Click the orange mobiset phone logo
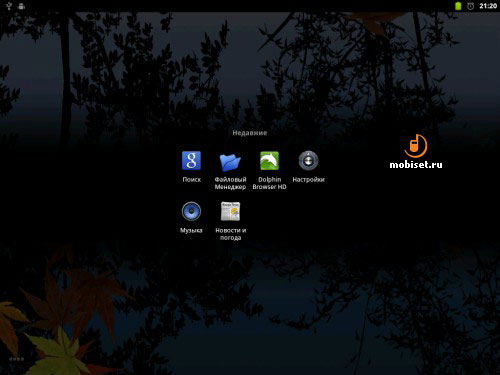The width and height of the screenshot is (500, 375). (x=416, y=146)
